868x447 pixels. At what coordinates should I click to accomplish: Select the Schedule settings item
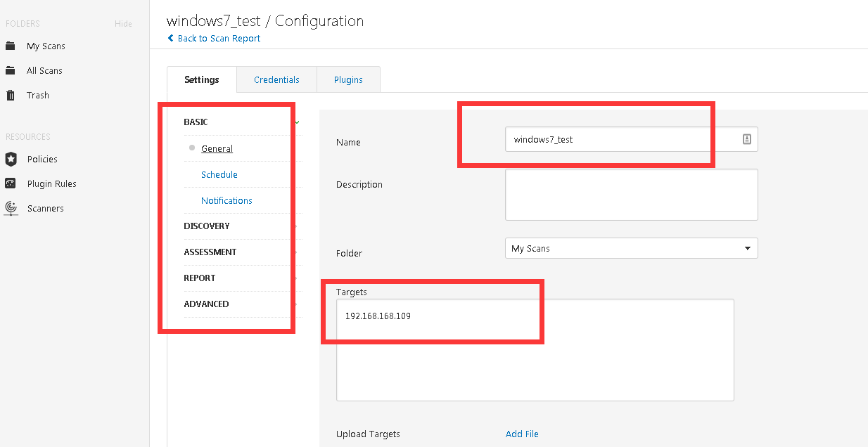219,175
